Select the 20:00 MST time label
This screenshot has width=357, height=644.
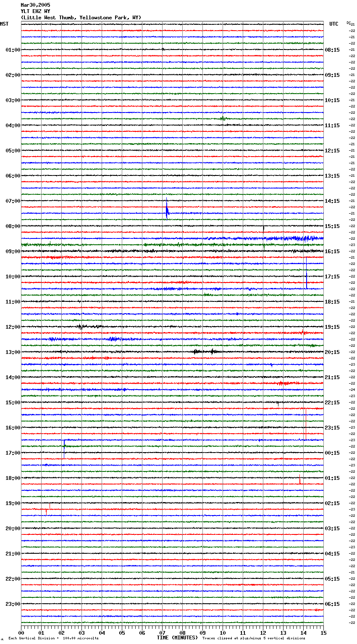pyautogui.click(x=13, y=529)
